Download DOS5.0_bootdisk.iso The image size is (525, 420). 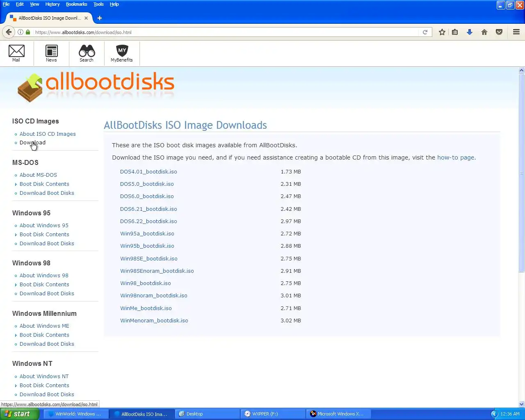tap(147, 184)
